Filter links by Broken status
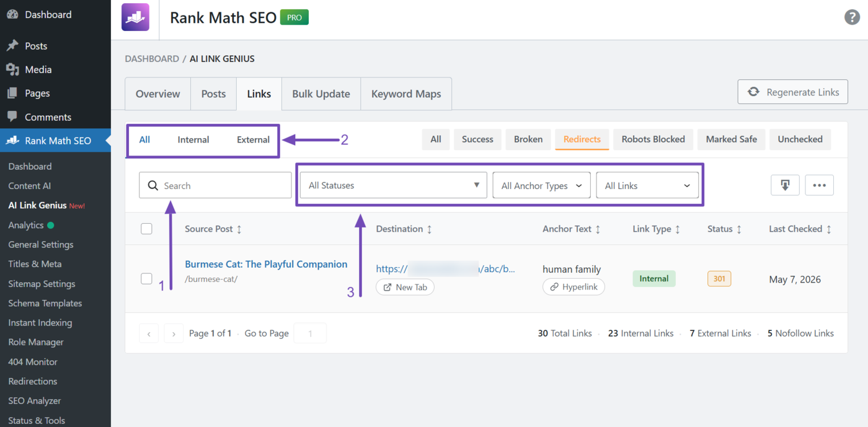 528,139
